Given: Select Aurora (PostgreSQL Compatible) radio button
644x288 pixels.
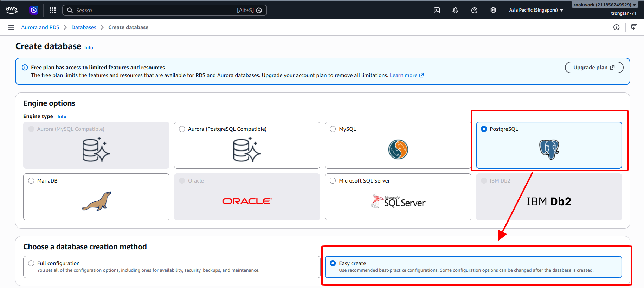Looking at the screenshot, I should [182, 129].
